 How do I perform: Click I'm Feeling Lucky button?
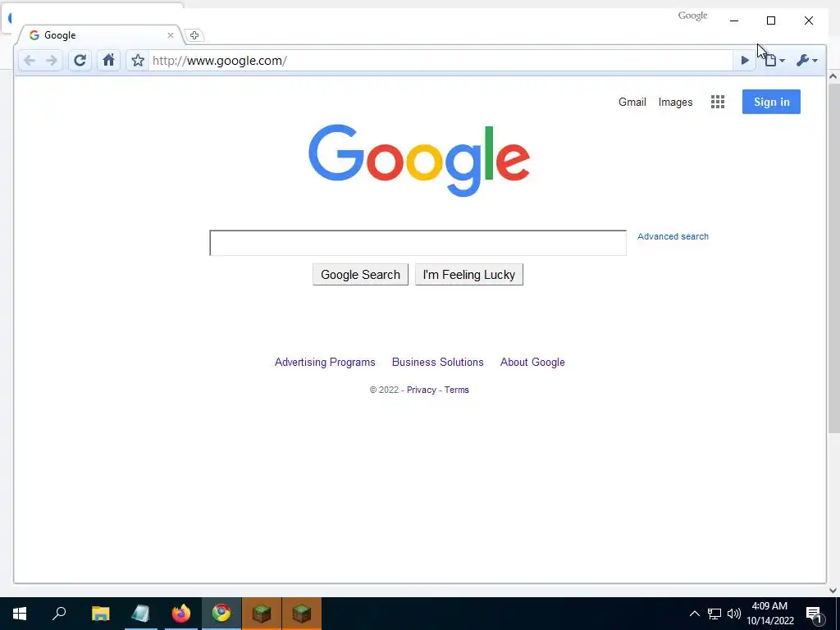(468, 274)
